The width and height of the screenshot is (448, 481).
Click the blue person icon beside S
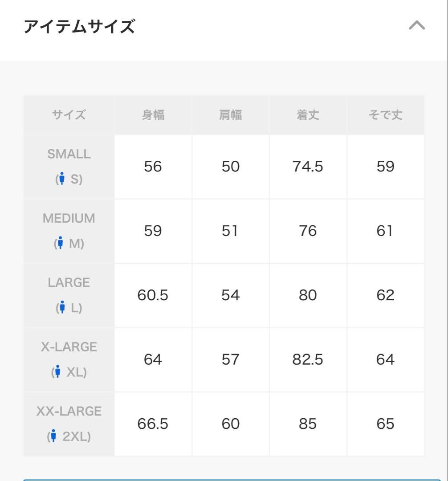point(62,178)
